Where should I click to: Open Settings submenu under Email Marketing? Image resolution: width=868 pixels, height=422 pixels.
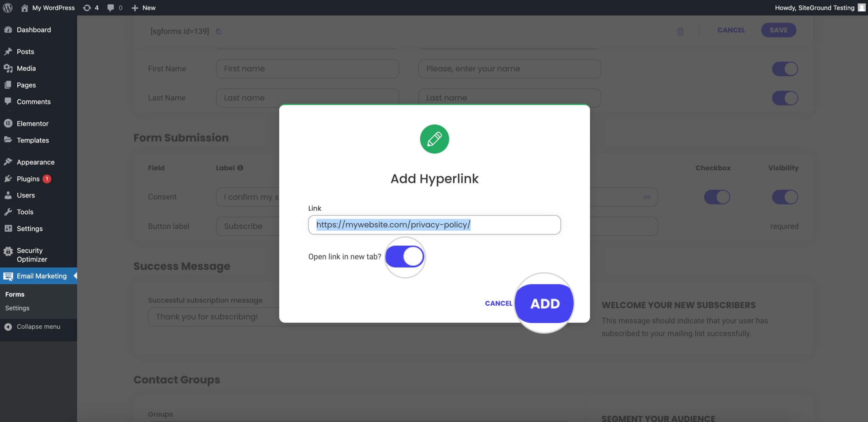pos(17,308)
